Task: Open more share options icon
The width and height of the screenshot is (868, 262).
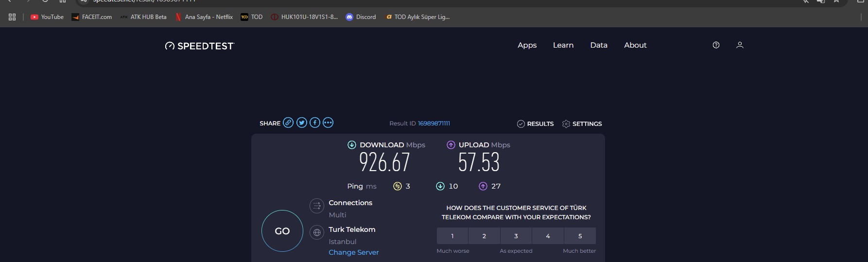Action: [328, 122]
